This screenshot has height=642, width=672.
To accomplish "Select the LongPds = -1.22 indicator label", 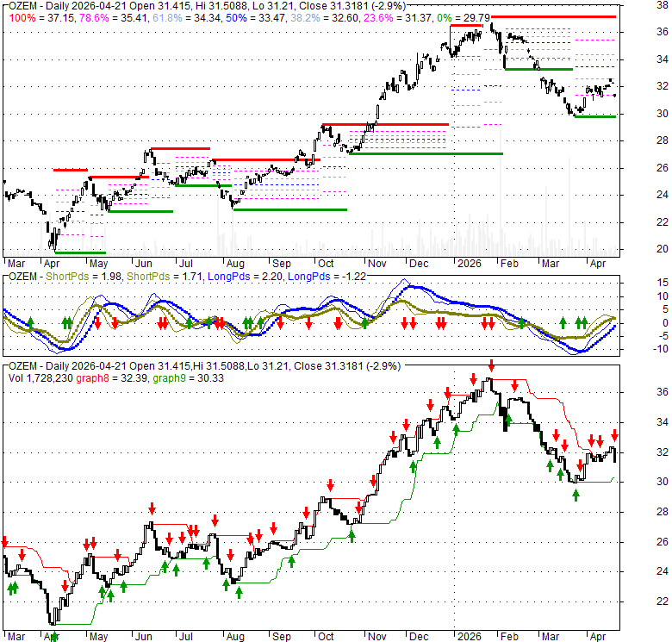I will tap(327, 277).
